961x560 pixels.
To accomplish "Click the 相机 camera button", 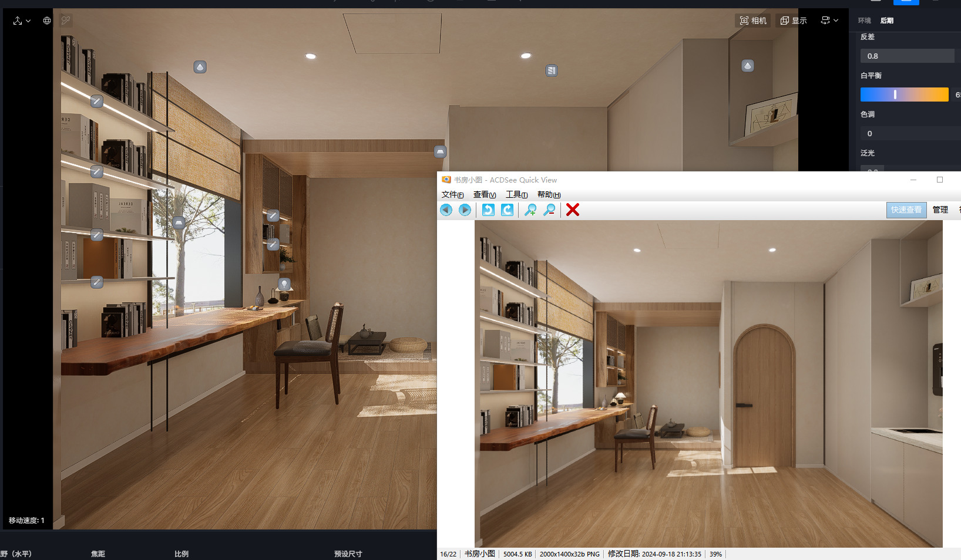I will coord(753,21).
